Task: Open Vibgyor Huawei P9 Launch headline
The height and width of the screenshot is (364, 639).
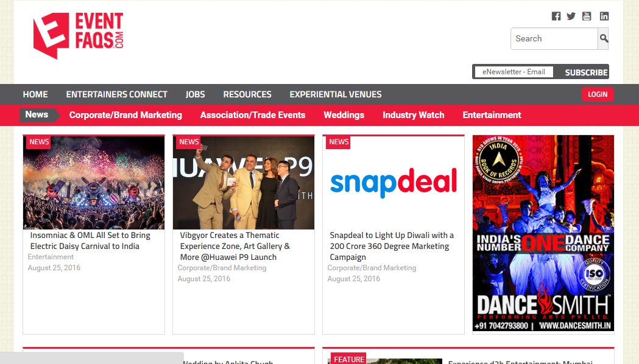Action: pyautogui.click(x=235, y=247)
